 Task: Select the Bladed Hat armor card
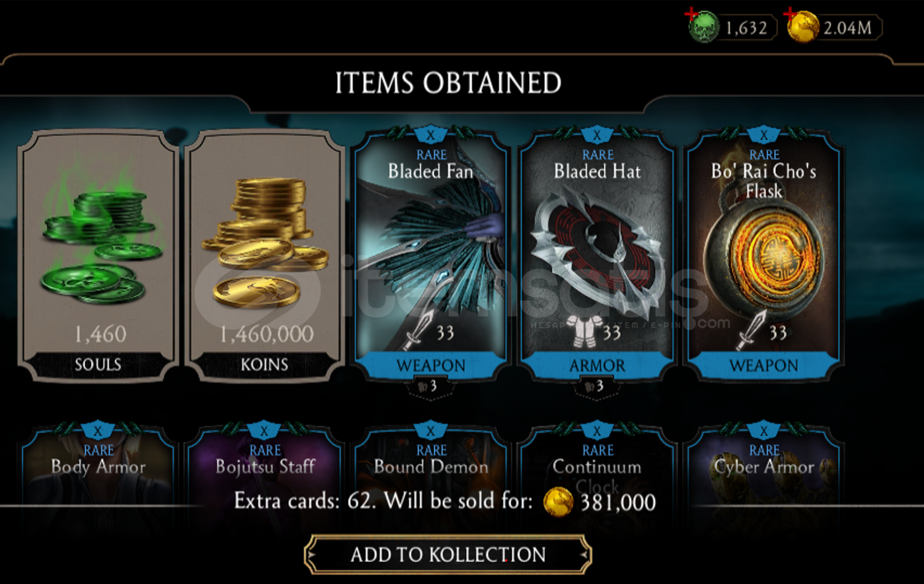[597, 254]
